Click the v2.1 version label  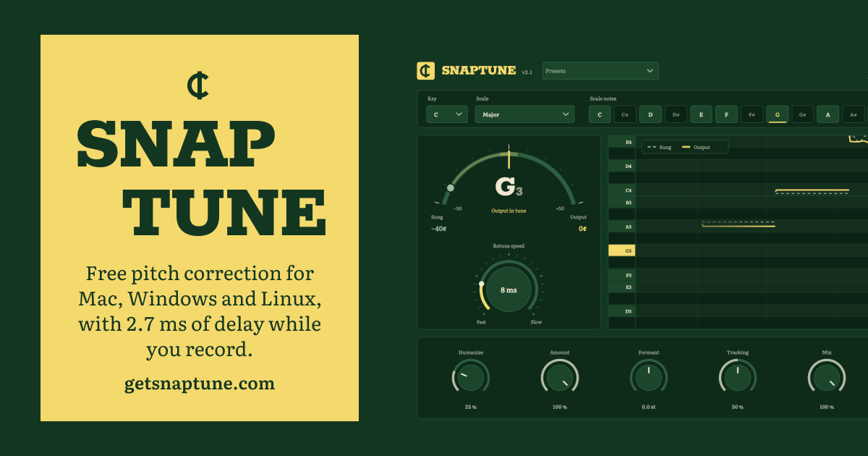527,72
